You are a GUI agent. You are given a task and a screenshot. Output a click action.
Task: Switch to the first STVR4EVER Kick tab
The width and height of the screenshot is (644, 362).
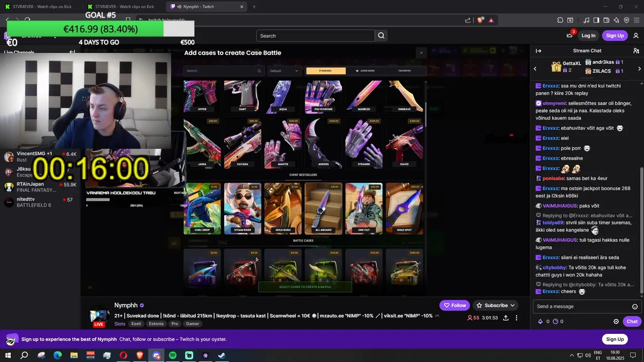click(x=41, y=7)
